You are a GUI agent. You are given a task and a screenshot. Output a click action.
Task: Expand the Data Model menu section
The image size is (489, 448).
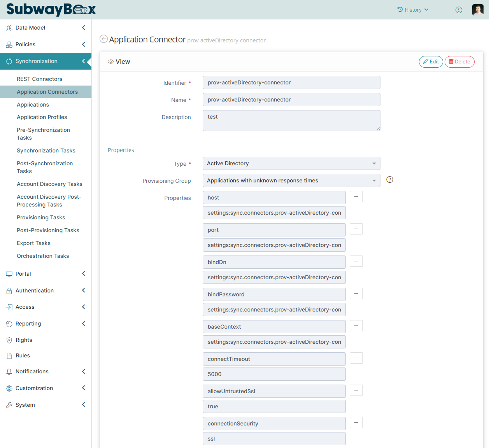click(x=46, y=28)
